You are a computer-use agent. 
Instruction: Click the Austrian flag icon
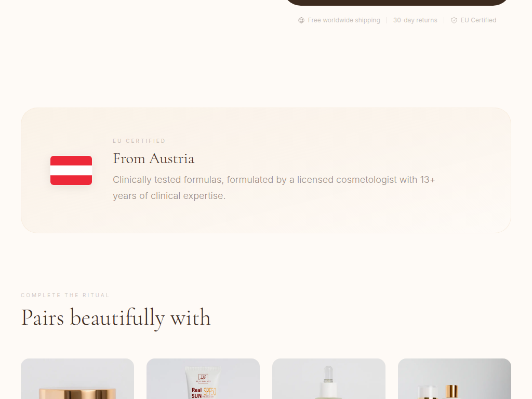click(71, 170)
